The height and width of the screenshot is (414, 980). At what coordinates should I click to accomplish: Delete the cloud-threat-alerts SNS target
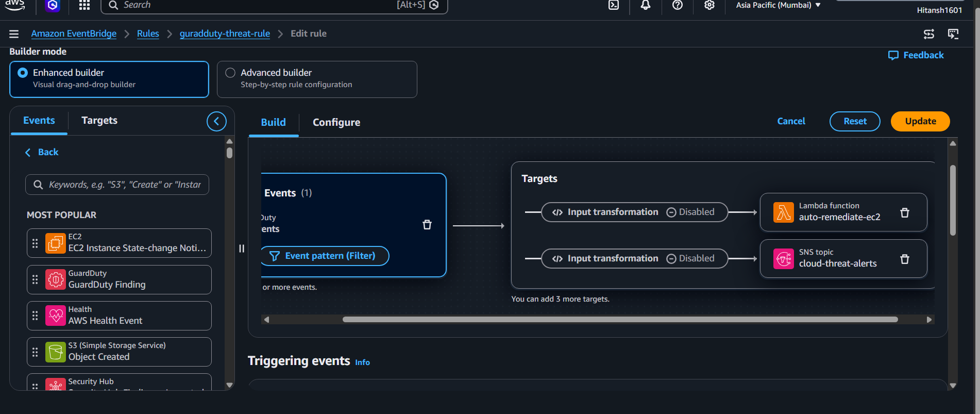click(905, 259)
